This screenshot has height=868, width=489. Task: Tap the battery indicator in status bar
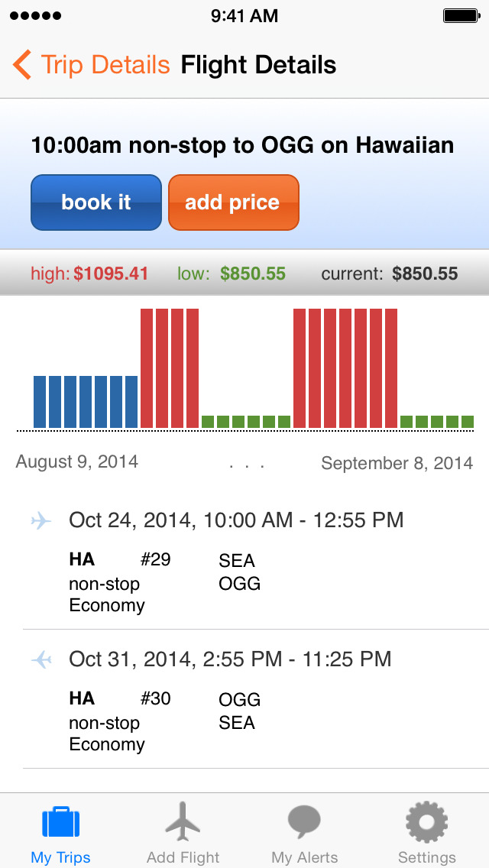(x=461, y=15)
